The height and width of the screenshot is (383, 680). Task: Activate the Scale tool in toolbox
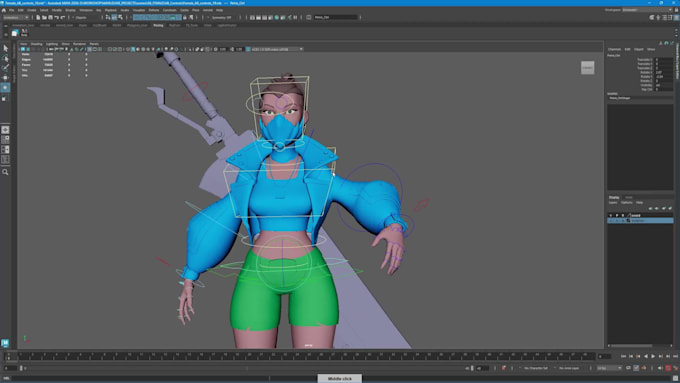tap(5, 98)
